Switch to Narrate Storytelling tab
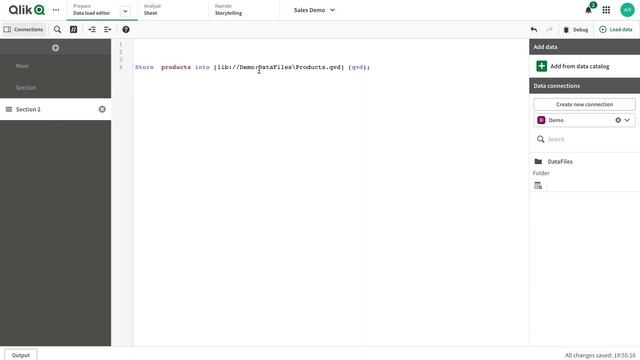The image size is (640, 360). [244, 10]
